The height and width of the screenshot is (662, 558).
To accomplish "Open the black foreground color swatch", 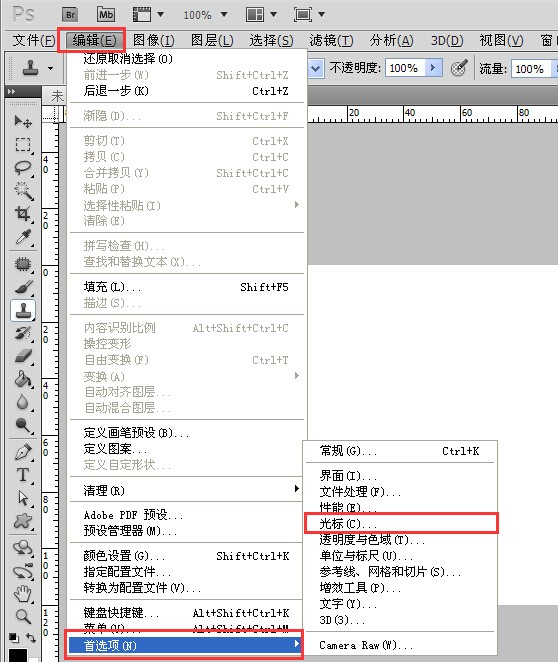I will coord(18,655).
